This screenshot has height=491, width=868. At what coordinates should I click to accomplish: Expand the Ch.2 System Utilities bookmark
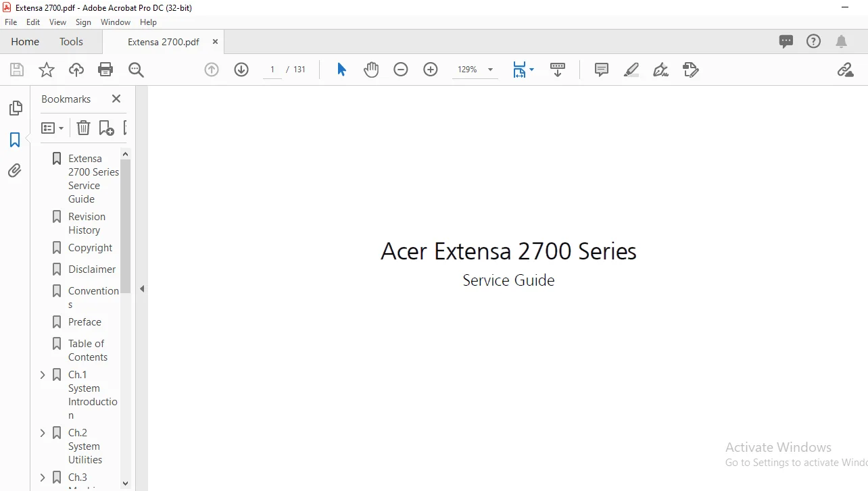pyautogui.click(x=43, y=433)
